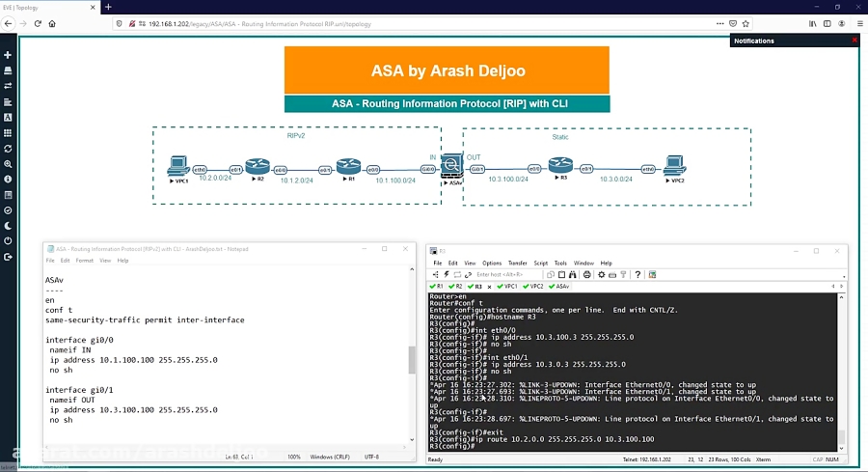Click the Print icon in SecureCRT toolbar
The image size is (868, 472).
(x=586, y=275)
